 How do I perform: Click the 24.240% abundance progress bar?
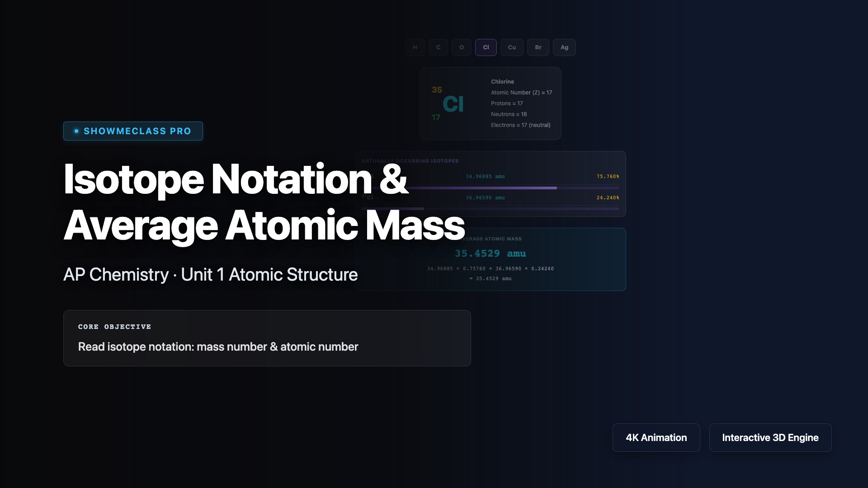[491, 209]
